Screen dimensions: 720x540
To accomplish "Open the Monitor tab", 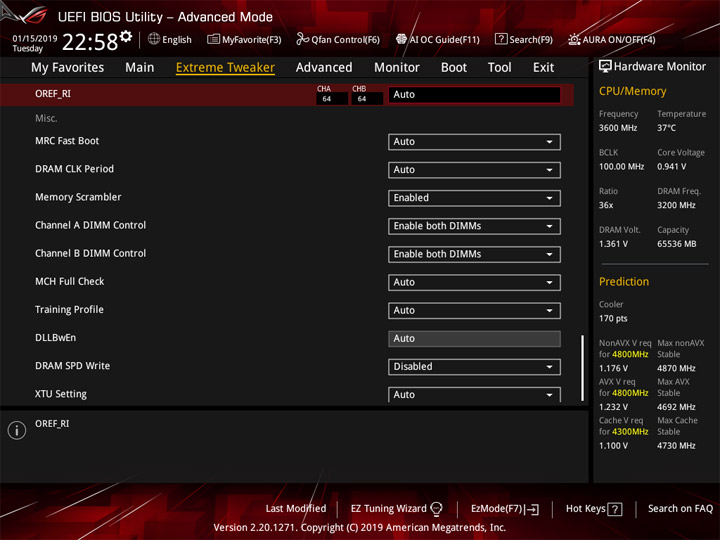I will tap(397, 68).
